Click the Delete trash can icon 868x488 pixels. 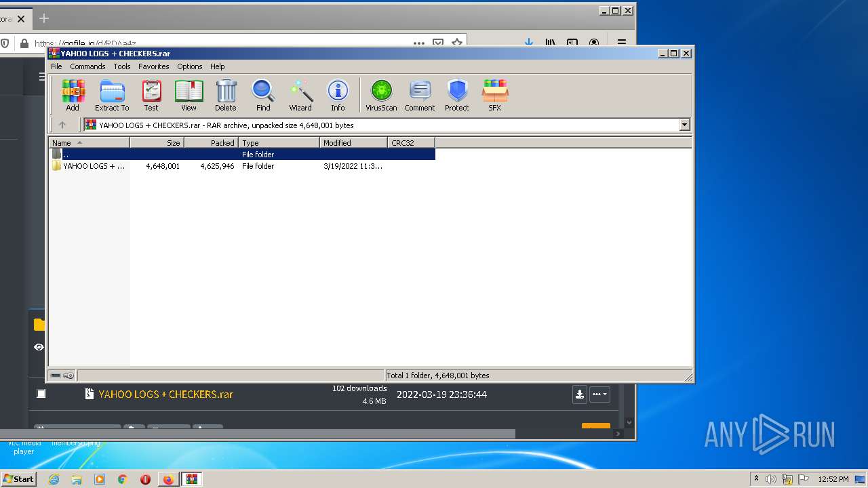(x=226, y=95)
